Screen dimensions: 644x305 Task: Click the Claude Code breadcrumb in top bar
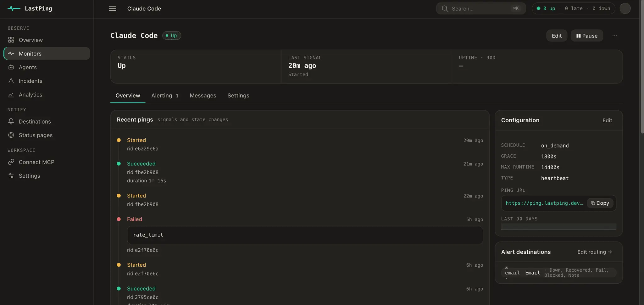click(x=144, y=8)
